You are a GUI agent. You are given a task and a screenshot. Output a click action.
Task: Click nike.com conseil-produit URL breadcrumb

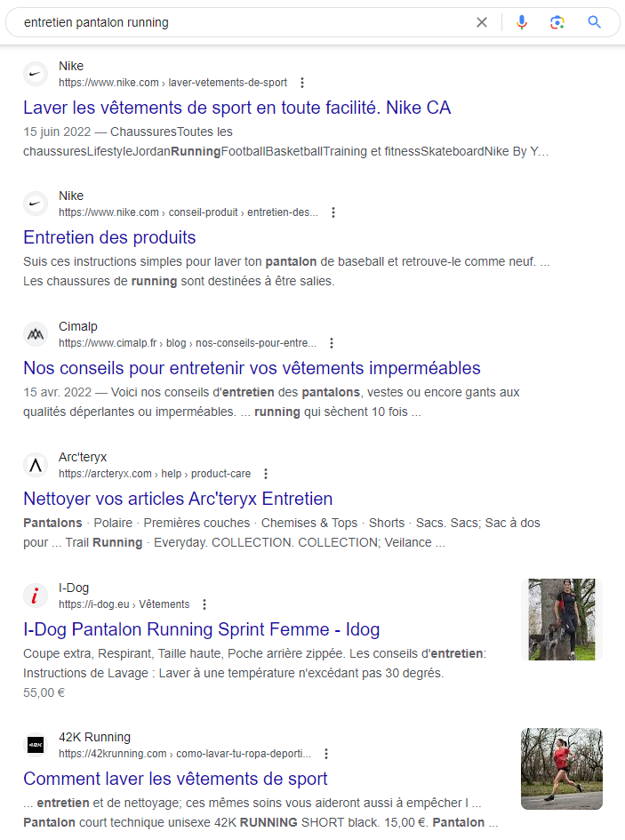188,212
